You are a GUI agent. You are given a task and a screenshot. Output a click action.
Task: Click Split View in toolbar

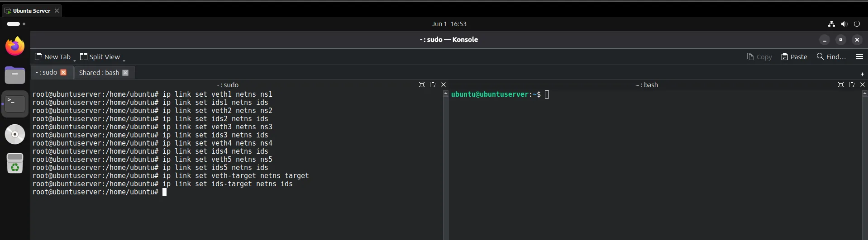coord(100,56)
